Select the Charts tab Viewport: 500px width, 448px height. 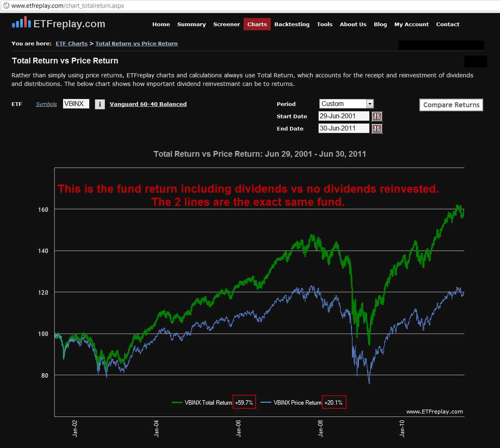click(x=257, y=24)
